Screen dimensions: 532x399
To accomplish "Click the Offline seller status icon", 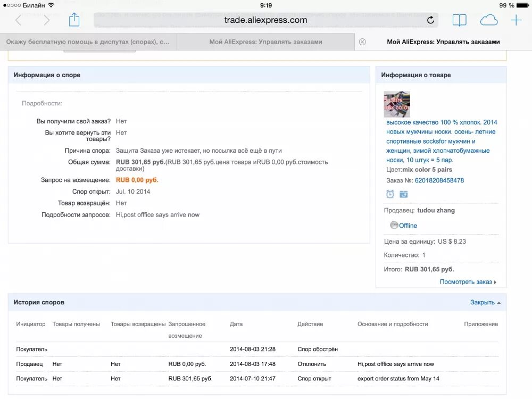I will 394,225.
